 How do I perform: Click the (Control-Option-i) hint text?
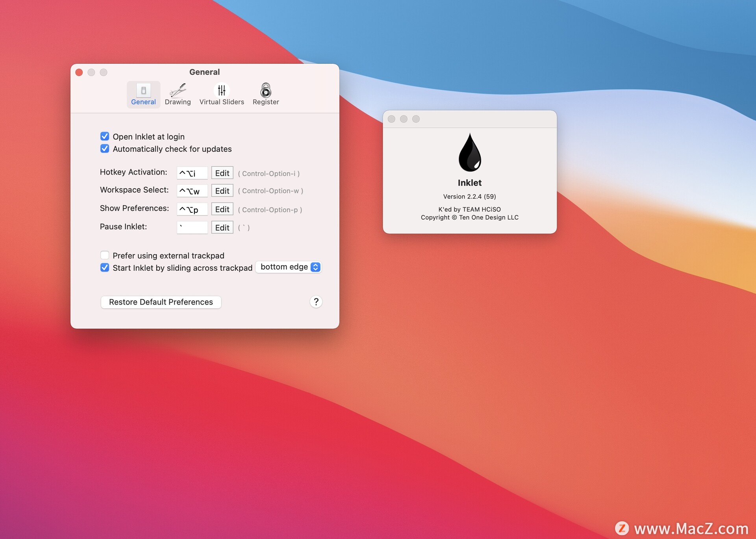269,174
